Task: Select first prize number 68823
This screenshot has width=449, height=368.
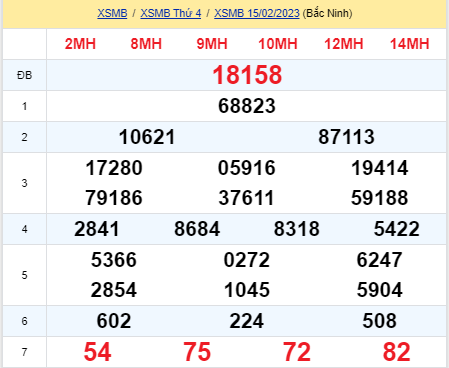Action: 247,106
